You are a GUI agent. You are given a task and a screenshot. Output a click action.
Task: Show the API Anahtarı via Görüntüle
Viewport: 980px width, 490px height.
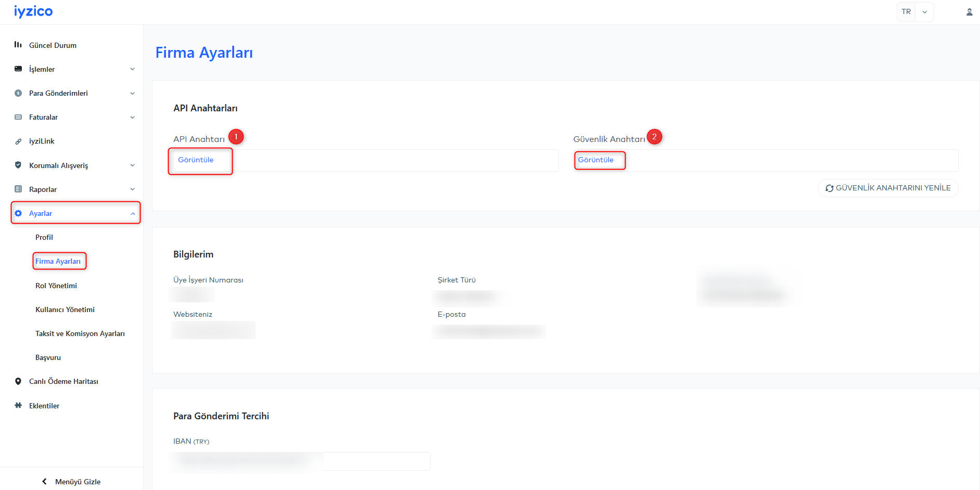point(196,160)
